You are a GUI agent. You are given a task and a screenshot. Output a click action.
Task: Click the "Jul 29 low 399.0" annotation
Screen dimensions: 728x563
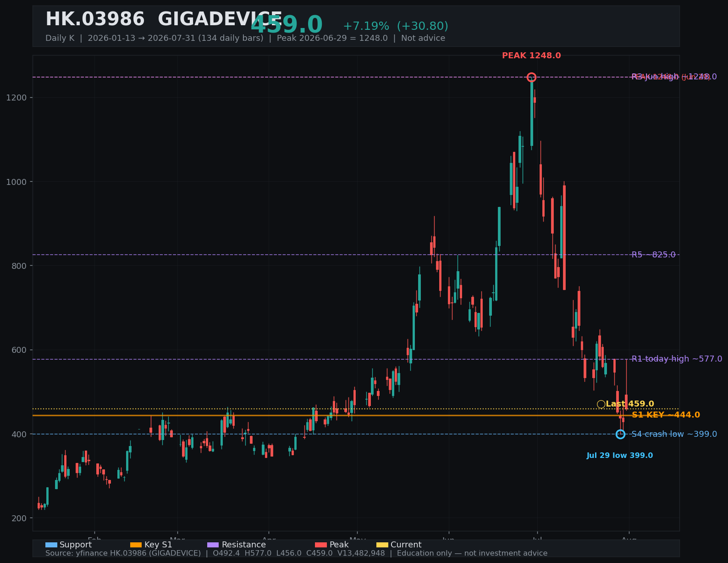[x=620, y=456]
